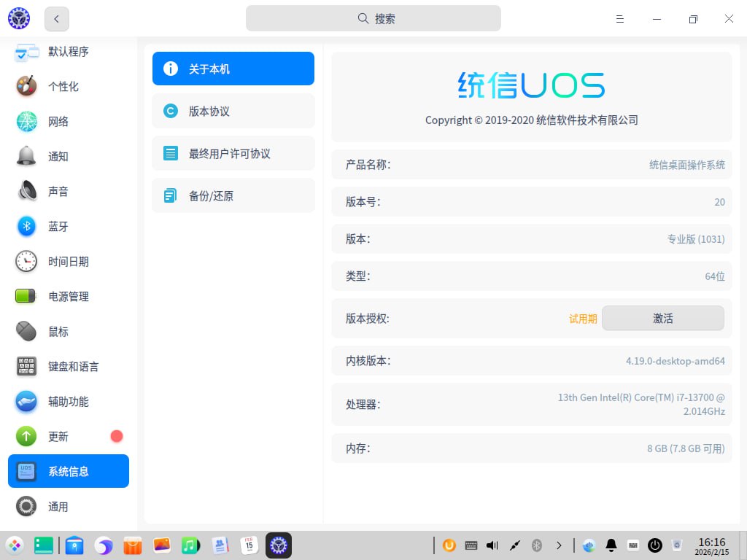Screen dimensions: 747x560
Task: Switch to Edition License (版本协议) tab
Action: coord(233,112)
